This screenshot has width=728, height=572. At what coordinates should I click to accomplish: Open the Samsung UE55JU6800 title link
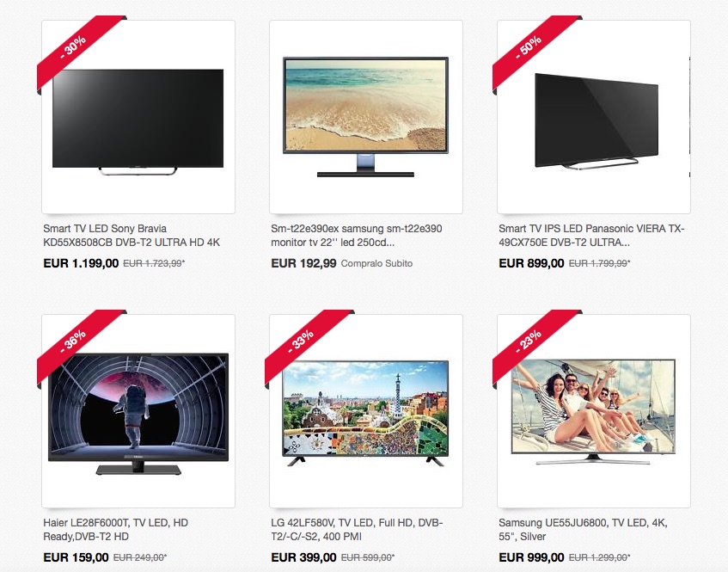point(583,530)
